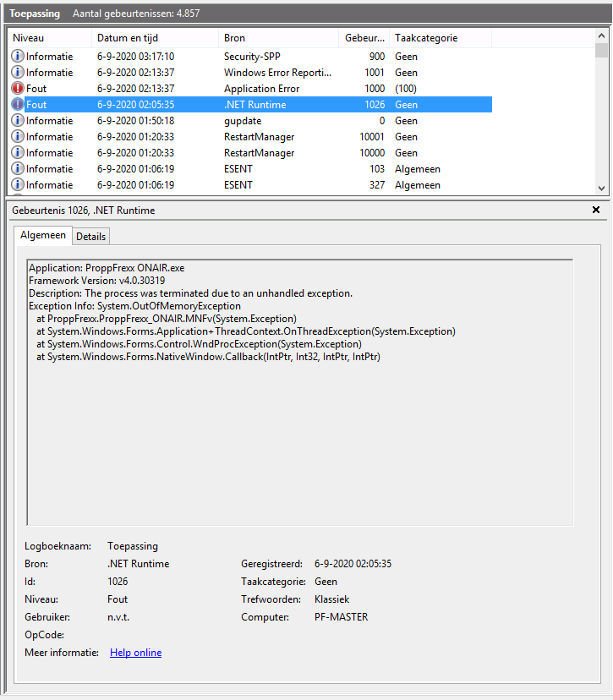Click info icon of Security-SPP event row
This screenshot has height=700, width=613.
18,57
